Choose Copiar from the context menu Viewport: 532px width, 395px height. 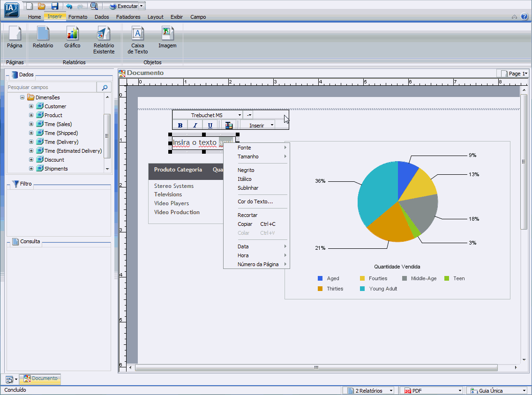pyautogui.click(x=256, y=224)
